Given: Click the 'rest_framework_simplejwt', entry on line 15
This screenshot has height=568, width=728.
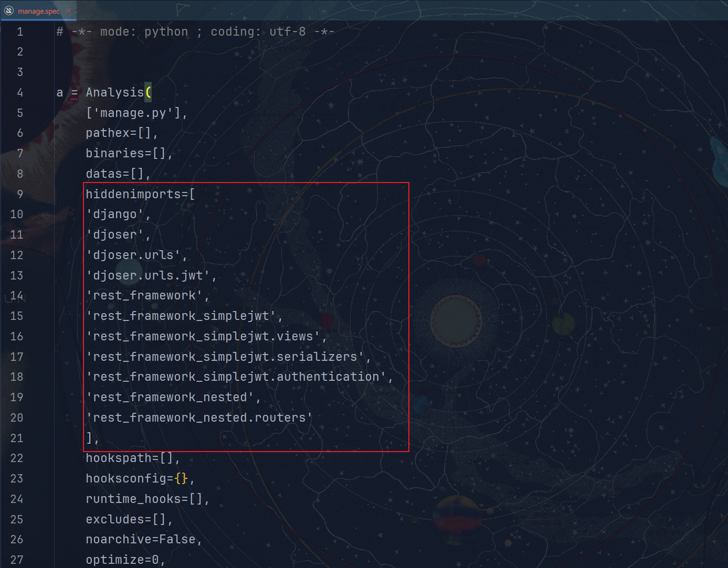Looking at the screenshot, I should click(x=184, y=316).
